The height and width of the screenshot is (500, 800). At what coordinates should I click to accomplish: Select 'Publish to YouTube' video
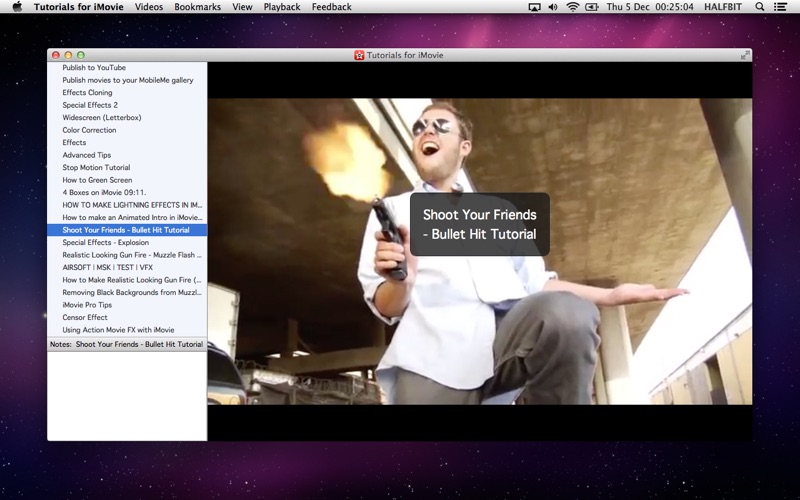[x=127, y=67]
